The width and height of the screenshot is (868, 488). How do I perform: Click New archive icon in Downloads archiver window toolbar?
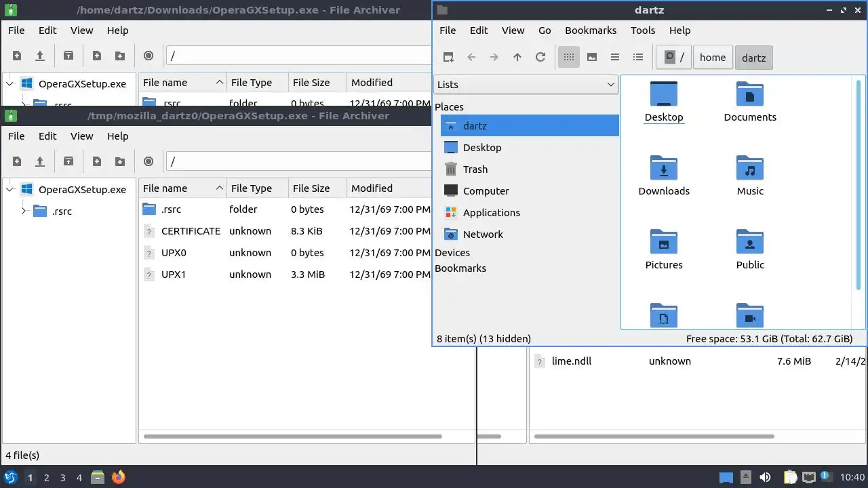tap(17, 56)
